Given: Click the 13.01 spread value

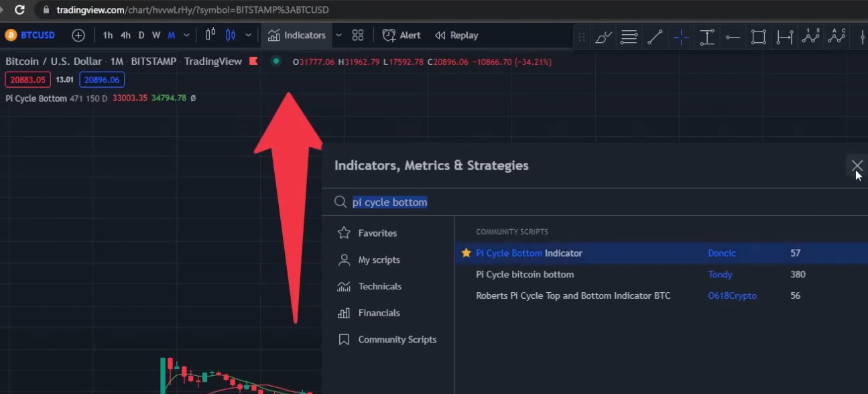Looking at the screenshot, I should [64, 80].
